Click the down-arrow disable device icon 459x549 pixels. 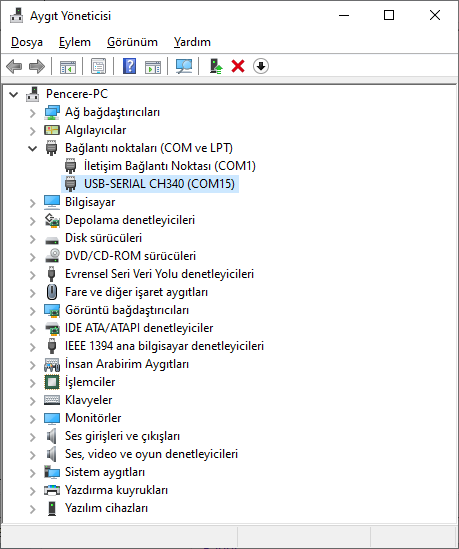pos(261,66)
